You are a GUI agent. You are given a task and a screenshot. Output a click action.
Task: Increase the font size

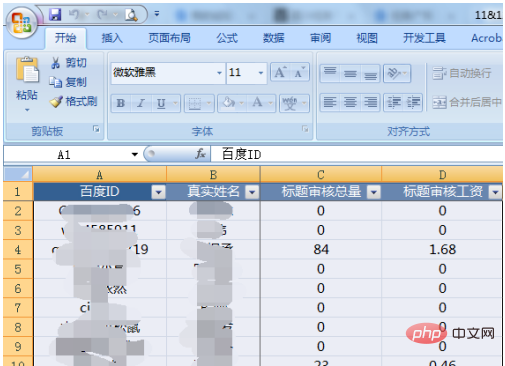280,72
